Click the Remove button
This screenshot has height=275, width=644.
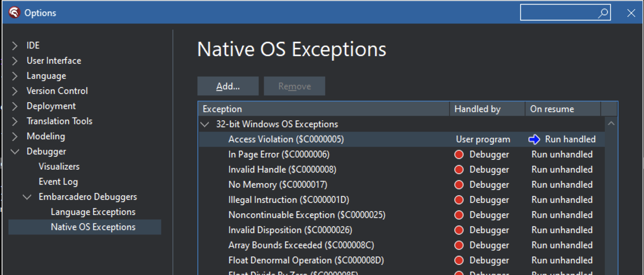click(294, 86)
